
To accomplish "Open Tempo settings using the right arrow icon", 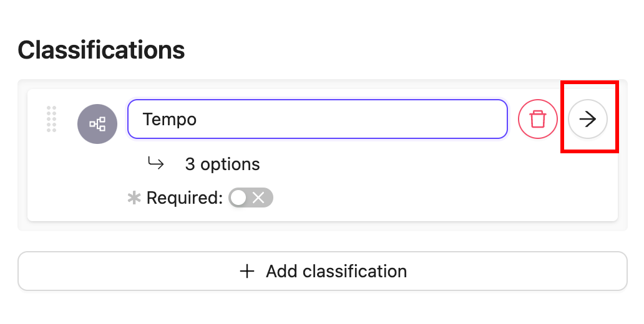I will [587, 120].
